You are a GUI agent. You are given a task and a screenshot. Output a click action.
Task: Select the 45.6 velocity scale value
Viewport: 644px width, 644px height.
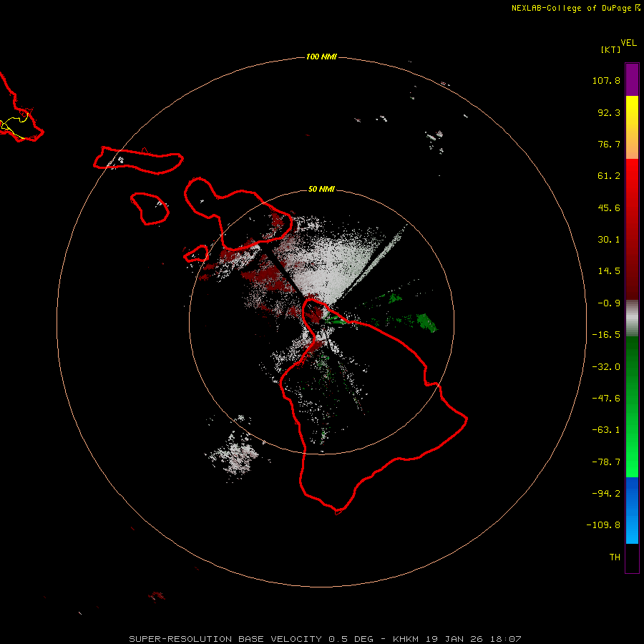pyautogui.click(x=609, y=208)
